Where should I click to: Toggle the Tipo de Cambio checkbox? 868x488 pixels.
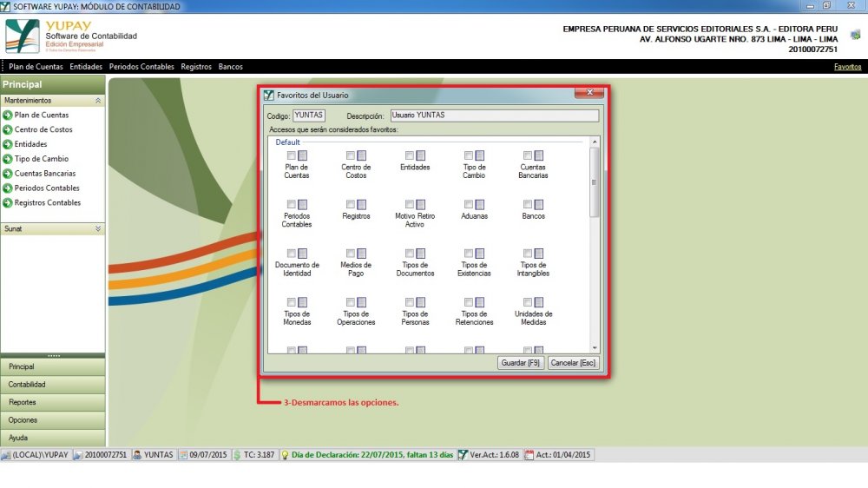coord(469,155)
